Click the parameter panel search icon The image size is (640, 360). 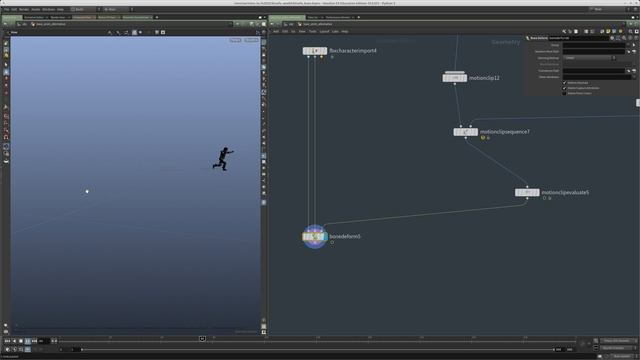(624, 38)
